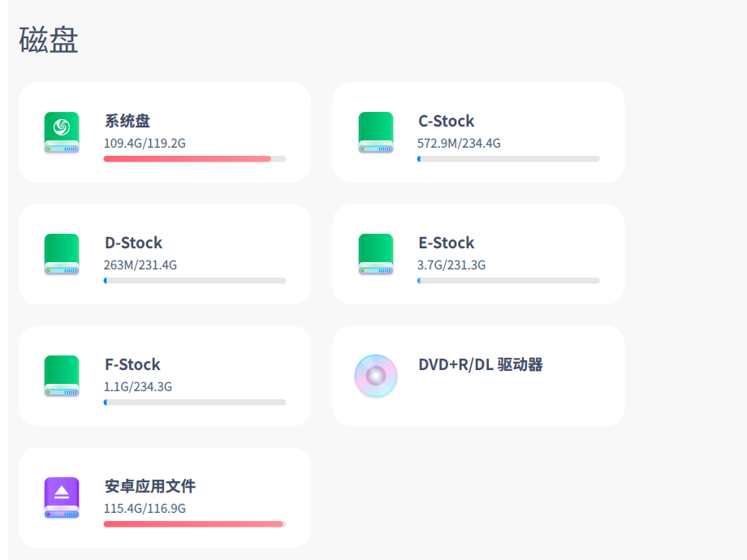Click the green system disk icon
The height and width of the screenshot is (560, 747).
62,132
